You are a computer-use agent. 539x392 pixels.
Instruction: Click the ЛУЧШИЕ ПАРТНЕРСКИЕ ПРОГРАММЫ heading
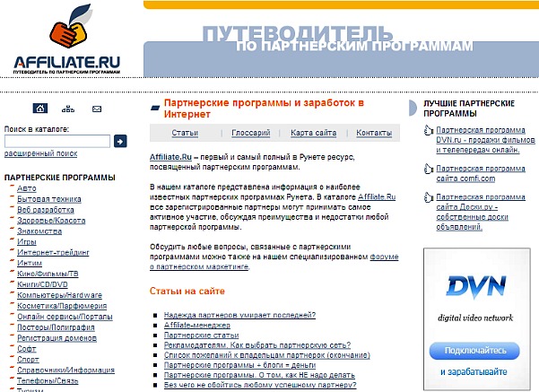pyautogui.click(x=469, y=109)
